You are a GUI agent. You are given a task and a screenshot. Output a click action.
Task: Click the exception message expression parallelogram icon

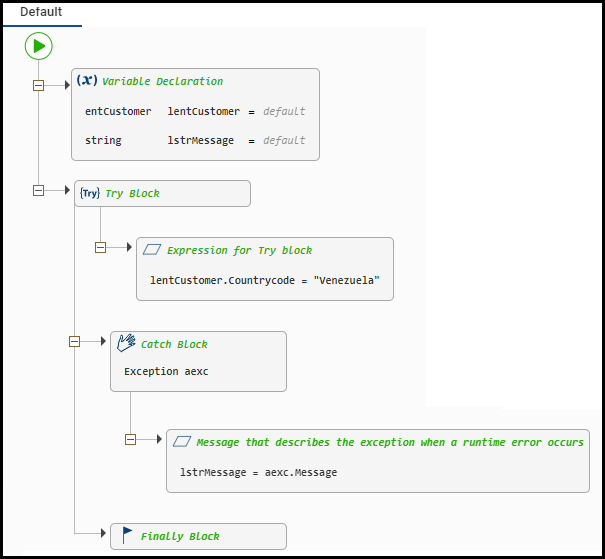182,441
